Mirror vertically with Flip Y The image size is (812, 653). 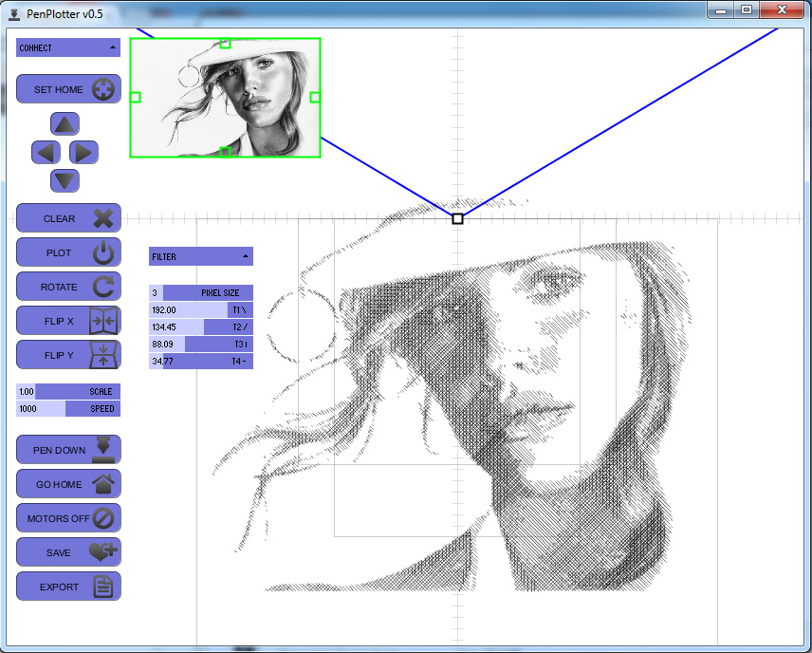point(68,355)
